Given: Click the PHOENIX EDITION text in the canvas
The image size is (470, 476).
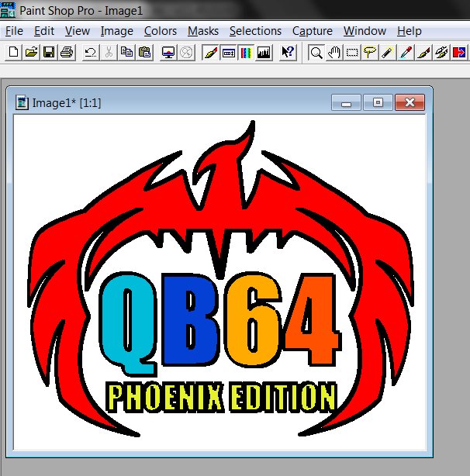Looking at the screenshot, I should [221, 397].
